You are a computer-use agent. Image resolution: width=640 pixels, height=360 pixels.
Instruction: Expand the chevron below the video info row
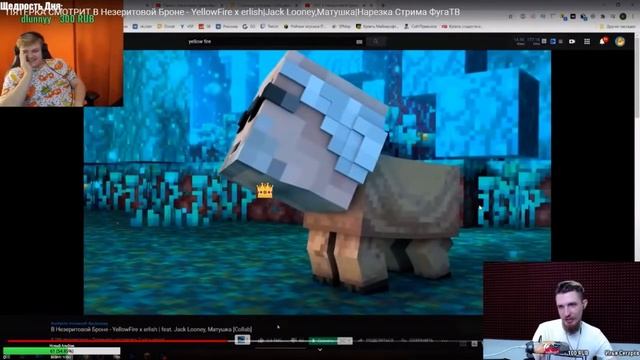click(320, 350)
